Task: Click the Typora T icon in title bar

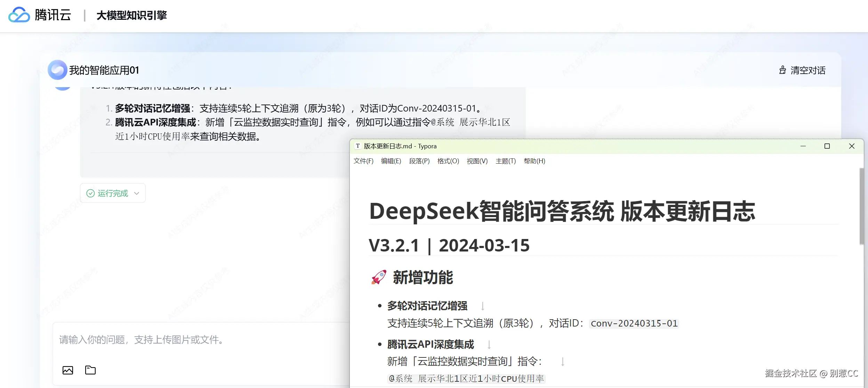Action: 357,146
